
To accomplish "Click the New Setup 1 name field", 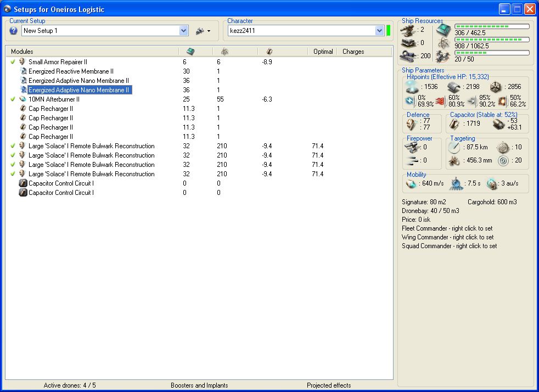I will click(x=100, y=31).
